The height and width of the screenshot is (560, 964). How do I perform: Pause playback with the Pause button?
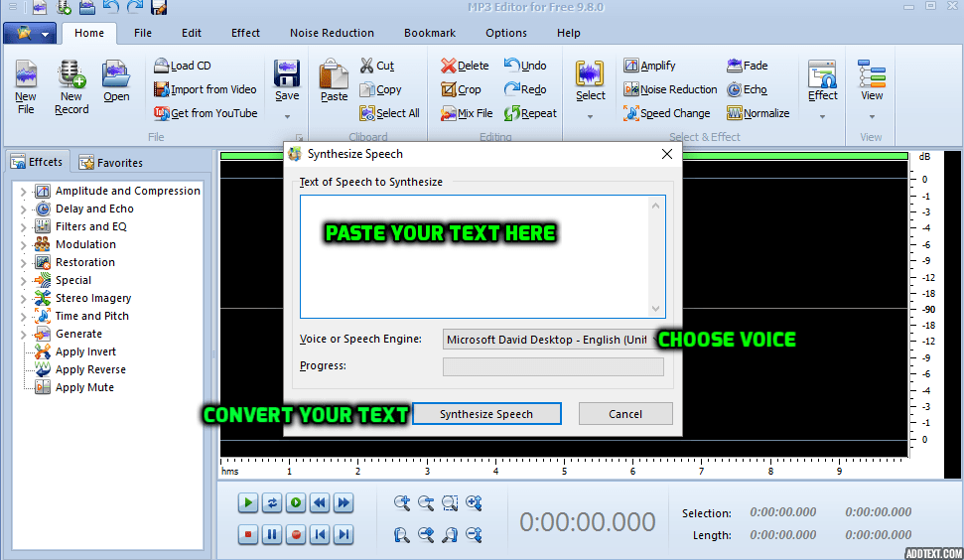tap(272, 534)
